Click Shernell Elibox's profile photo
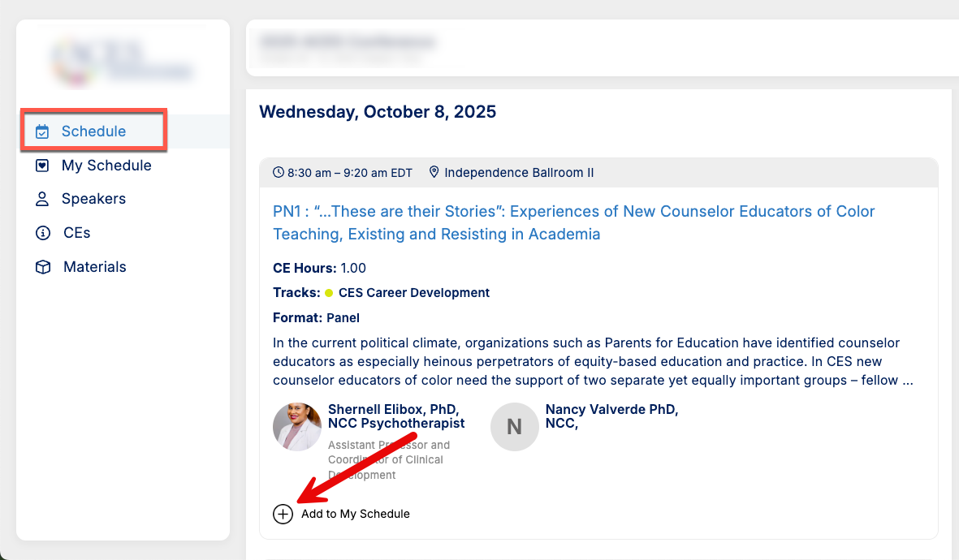The image size is (959, 560). (x=297, y=427)
